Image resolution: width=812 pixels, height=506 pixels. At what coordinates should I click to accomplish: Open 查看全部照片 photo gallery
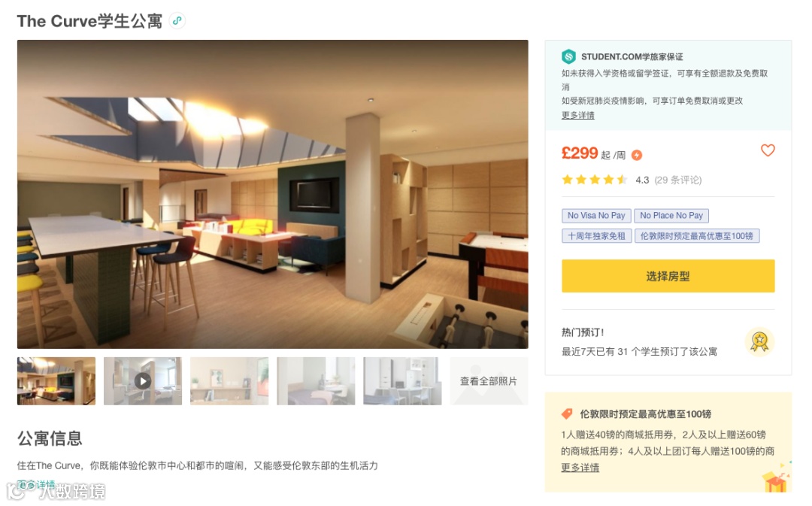coord(489,381)
